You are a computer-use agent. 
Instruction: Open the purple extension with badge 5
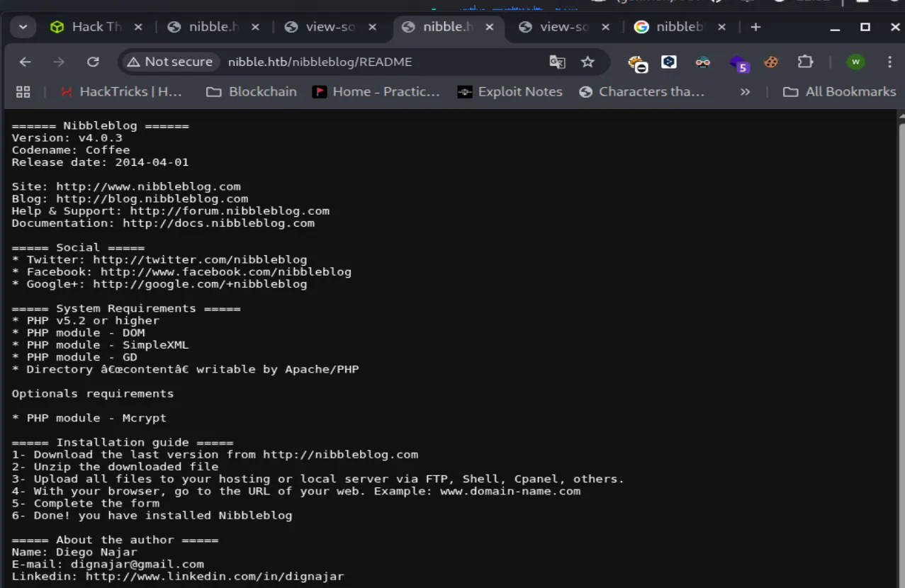click(x=738, y=63)
